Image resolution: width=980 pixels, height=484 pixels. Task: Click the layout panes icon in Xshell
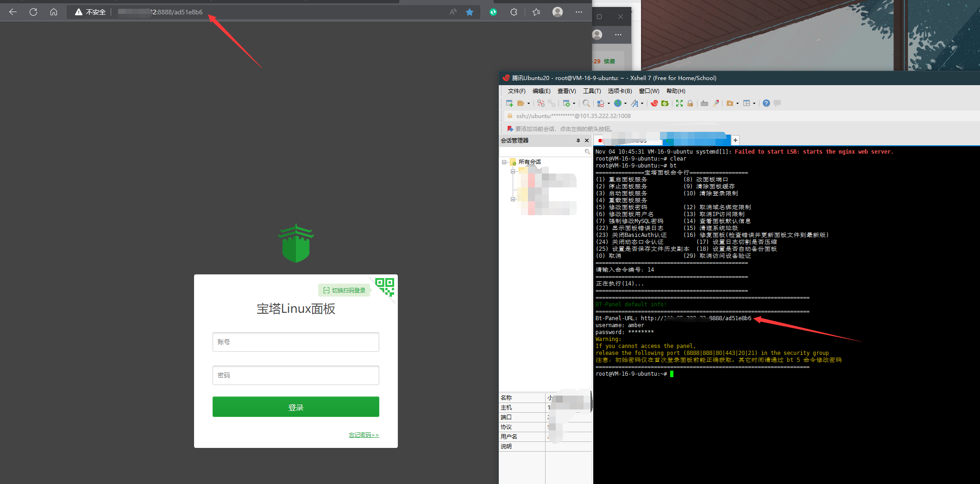[x=747, y=103]
